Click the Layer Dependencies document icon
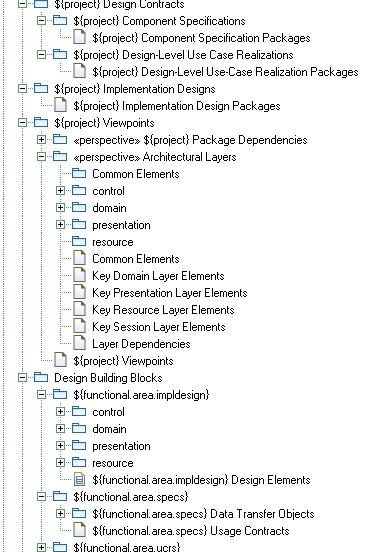The height and width of the screenshot is (552, 369). [x=79, y=343]
